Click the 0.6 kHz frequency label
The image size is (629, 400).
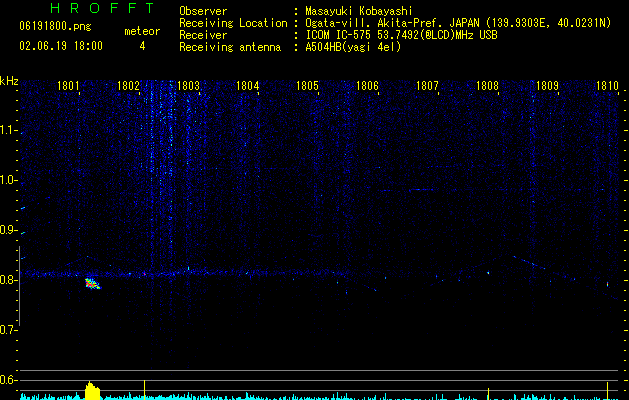click(8, 380)
